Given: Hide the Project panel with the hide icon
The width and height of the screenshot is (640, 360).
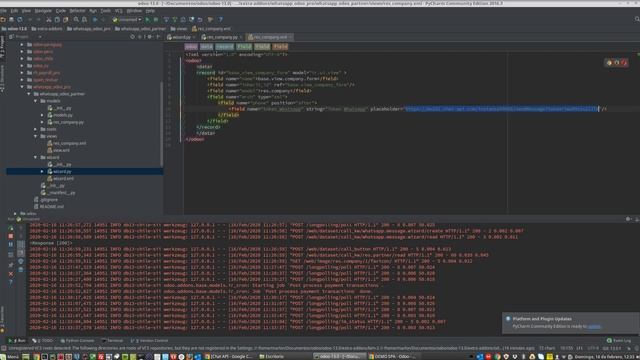Looking at the screenshot, I should tap(158, 37).
